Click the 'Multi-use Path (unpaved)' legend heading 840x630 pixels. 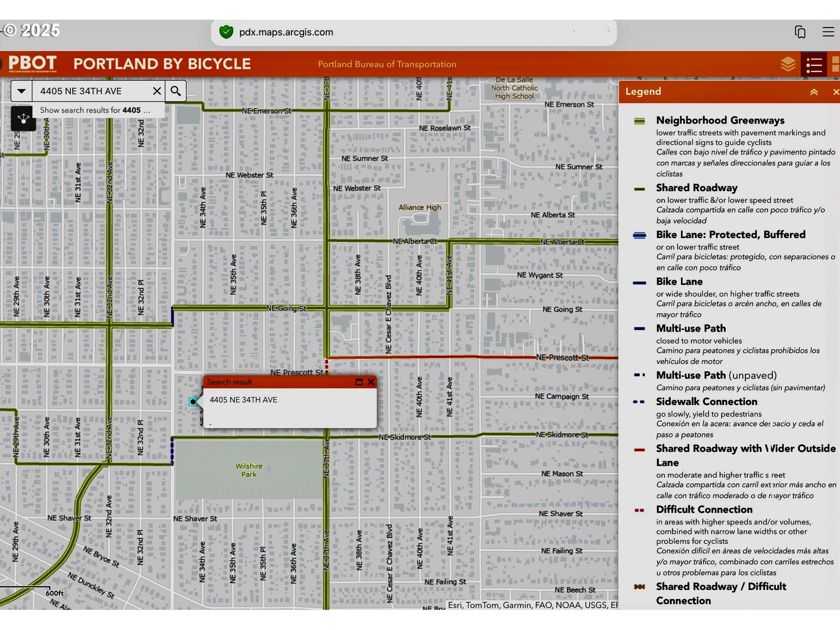716,375
